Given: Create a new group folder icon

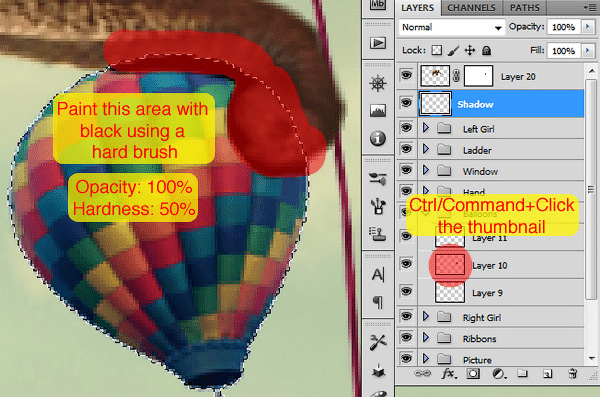Looking at the screenshot, I should point(522,373).
